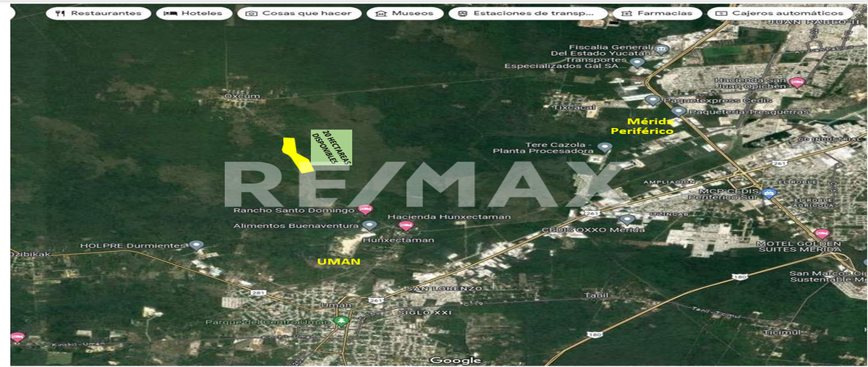The width and height of the screenshot is (868, 367).
Task: Click the Parque del Centro Uman label
Action: pyautogui.click(x=268, y=322)
